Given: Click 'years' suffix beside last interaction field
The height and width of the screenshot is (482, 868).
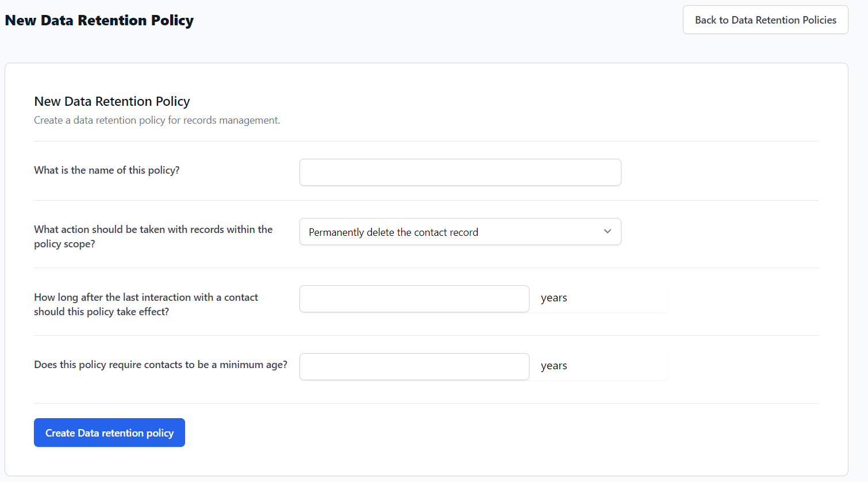Looking at the screenshot, I should click(x=554, y=298).
